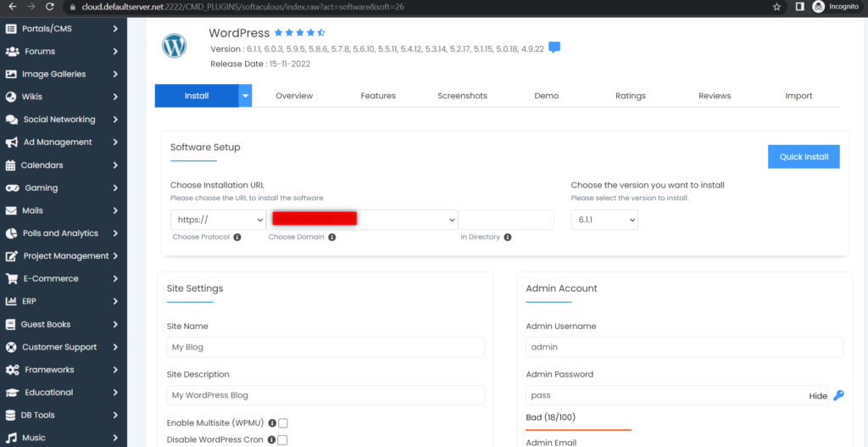Reload the page in the browser
Viewport: 868px width, 447px height.
(x=50, y=7)
